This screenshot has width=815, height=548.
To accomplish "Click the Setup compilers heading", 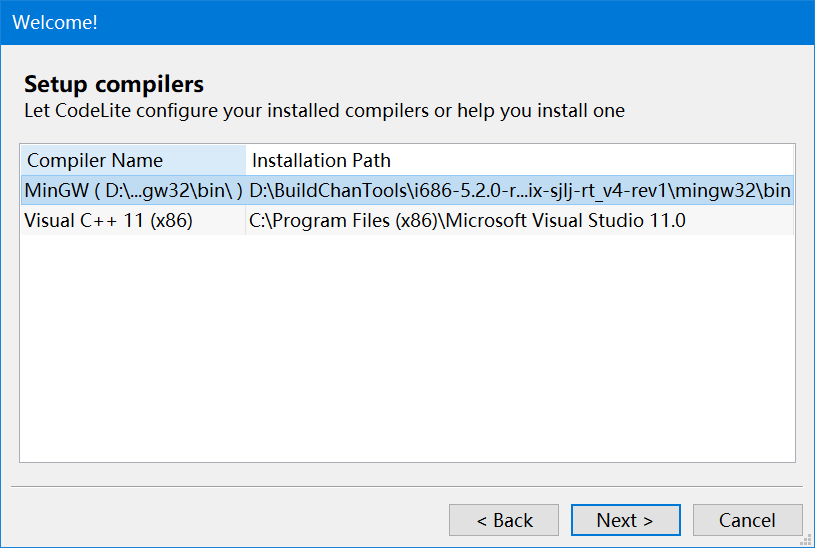I will tap(114, 83).
